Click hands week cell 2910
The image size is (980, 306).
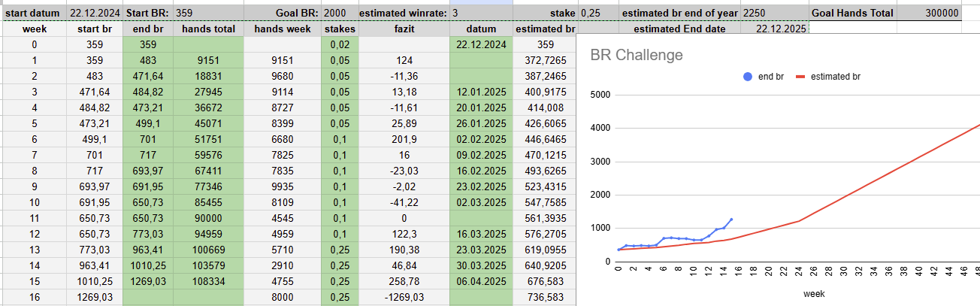click(283, 265)
